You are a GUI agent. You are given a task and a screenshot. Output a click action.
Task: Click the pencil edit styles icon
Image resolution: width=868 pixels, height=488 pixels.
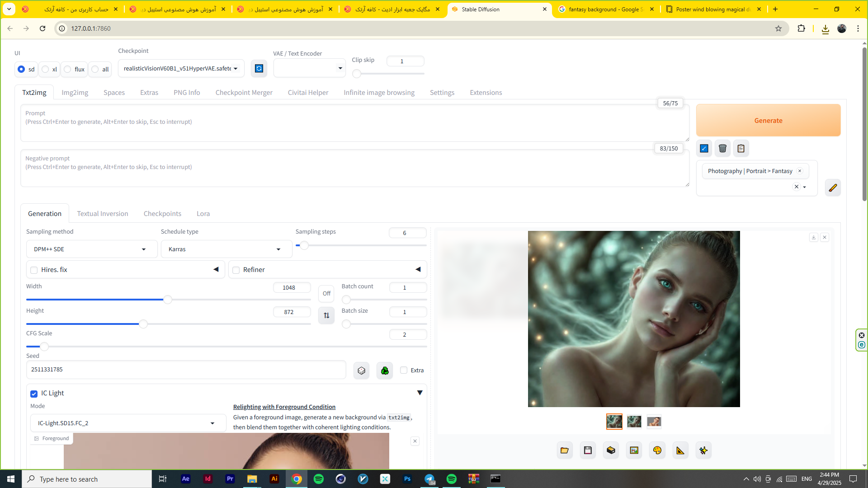pyautogui.click(x=833, y=188)
